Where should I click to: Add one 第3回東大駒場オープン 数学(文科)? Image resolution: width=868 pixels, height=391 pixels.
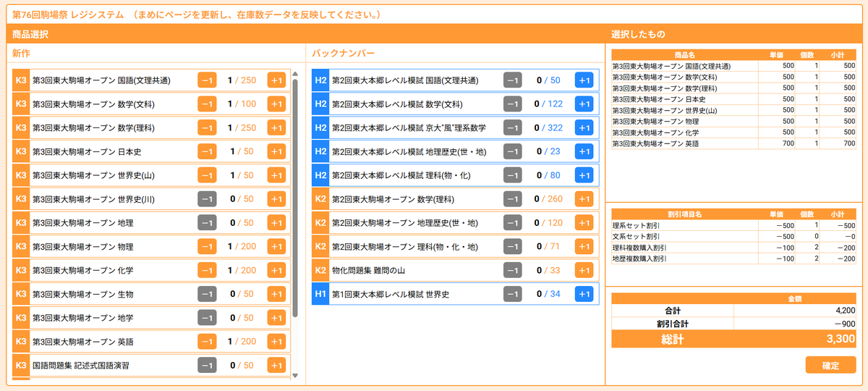point(276,104)
